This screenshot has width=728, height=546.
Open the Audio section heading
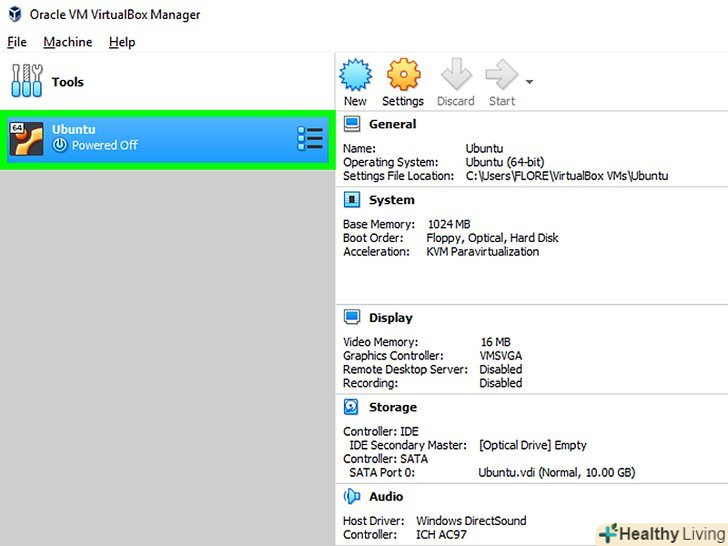coord(386,497)
